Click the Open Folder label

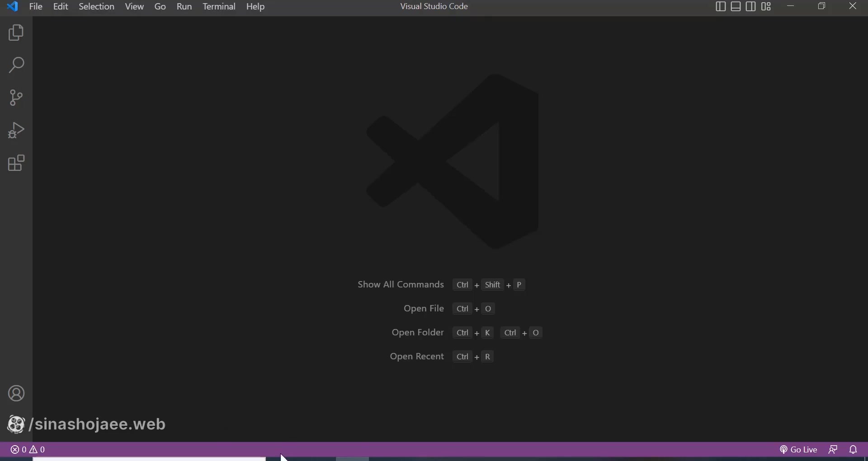(x=418, y=333)
